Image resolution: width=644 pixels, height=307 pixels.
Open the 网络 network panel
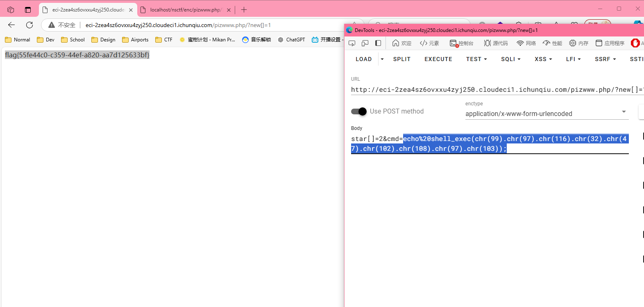click(x=526, y=43)
